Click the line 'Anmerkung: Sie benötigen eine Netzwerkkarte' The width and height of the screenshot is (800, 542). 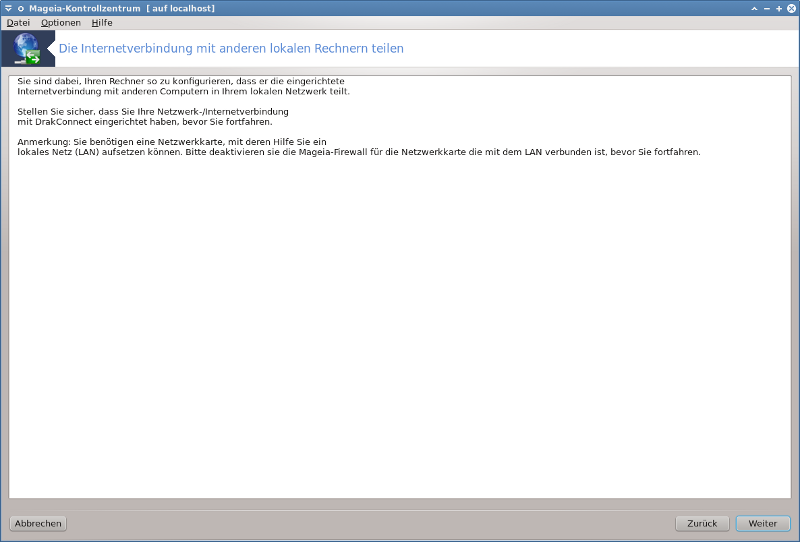172,142
